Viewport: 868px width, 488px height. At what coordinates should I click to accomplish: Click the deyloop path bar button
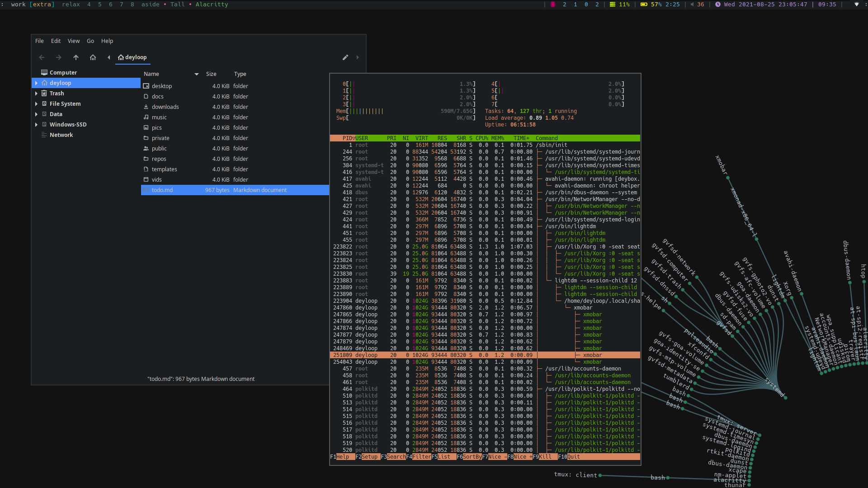[132, 57]
